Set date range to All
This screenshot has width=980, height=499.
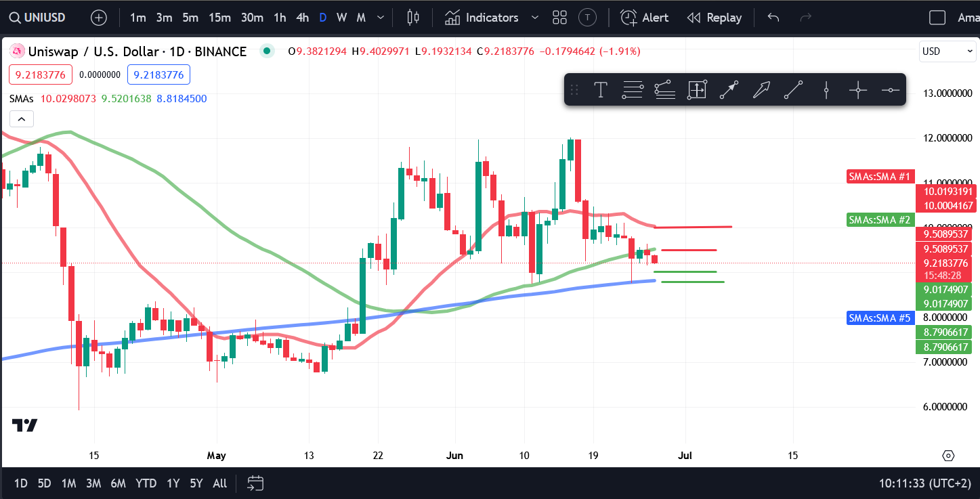pos(220,483)
